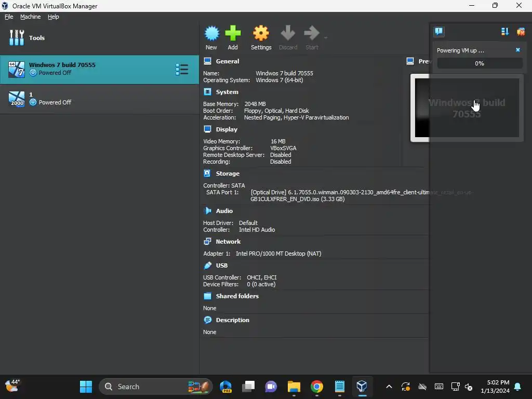The height and width of the screenshot is (399, 532).
Task: Click the Description section icon
Action: tap(208, 320)
